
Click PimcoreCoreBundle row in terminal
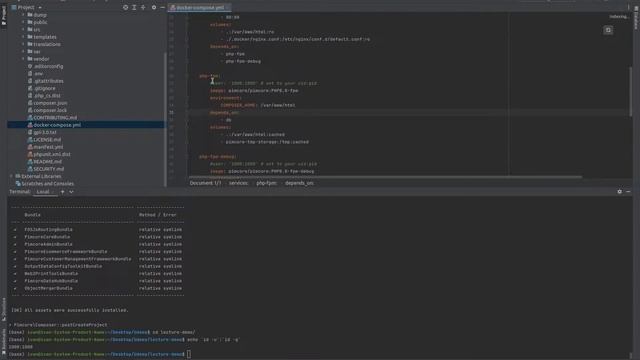tap(98, 237)
